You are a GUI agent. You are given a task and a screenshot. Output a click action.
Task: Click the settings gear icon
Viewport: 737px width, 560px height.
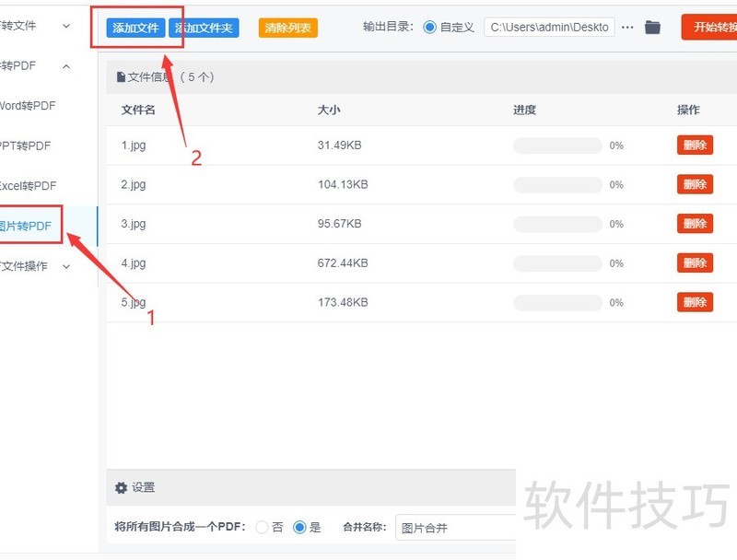(121, 488)
